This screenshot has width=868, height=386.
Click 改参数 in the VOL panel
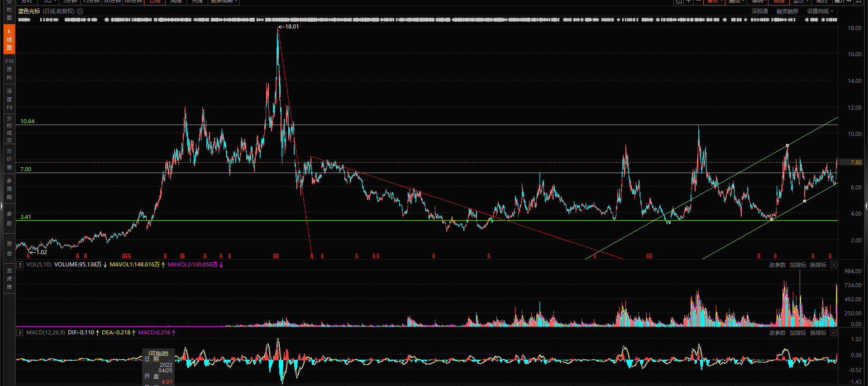tap(777, 265)
